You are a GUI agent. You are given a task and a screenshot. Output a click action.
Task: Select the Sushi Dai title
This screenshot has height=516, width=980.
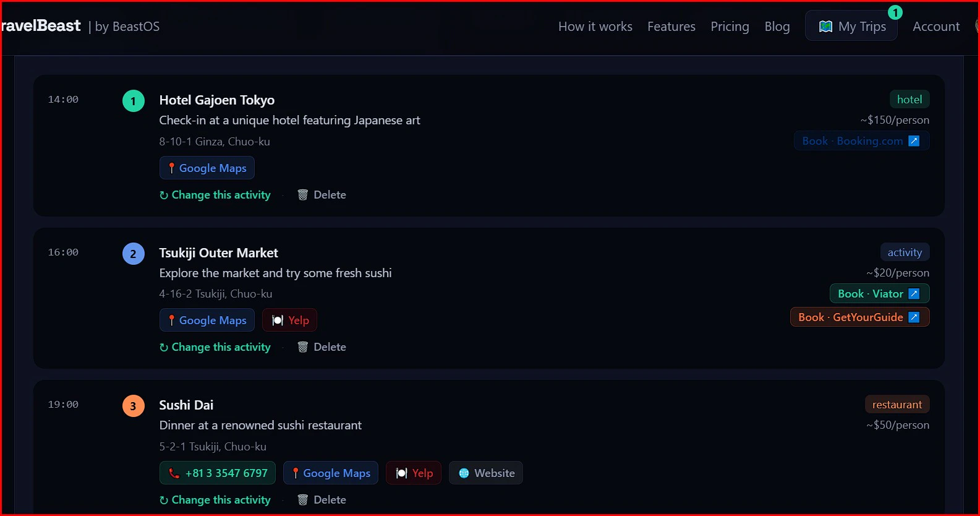[186, 405]
